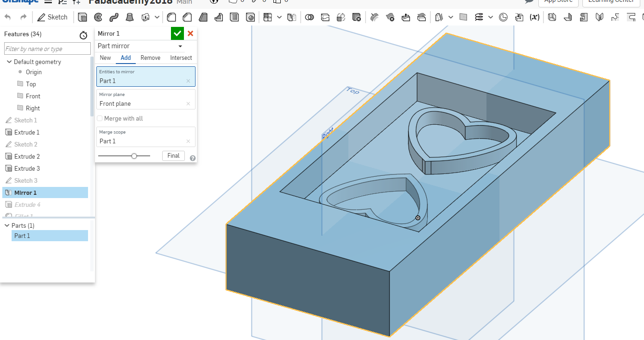Screen dimensions: 644x340
Task: Click the Final button
Action: (174, 156)
